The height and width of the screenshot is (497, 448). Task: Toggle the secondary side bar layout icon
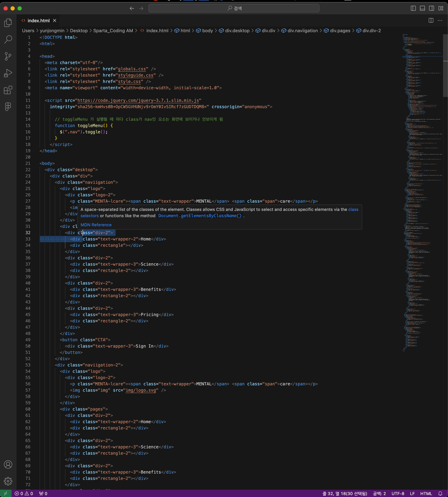click(432, 8)
